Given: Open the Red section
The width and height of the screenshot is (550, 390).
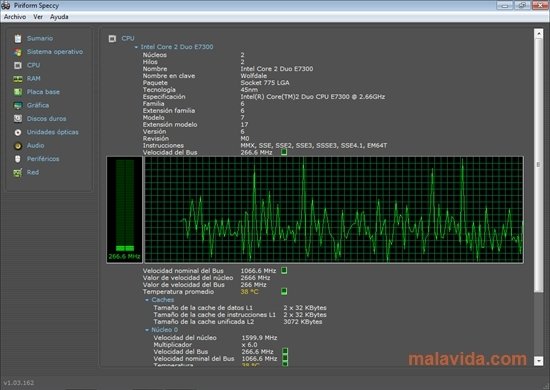Looking at the screenshot, I should pyautogui.click(x=33, y=172).
